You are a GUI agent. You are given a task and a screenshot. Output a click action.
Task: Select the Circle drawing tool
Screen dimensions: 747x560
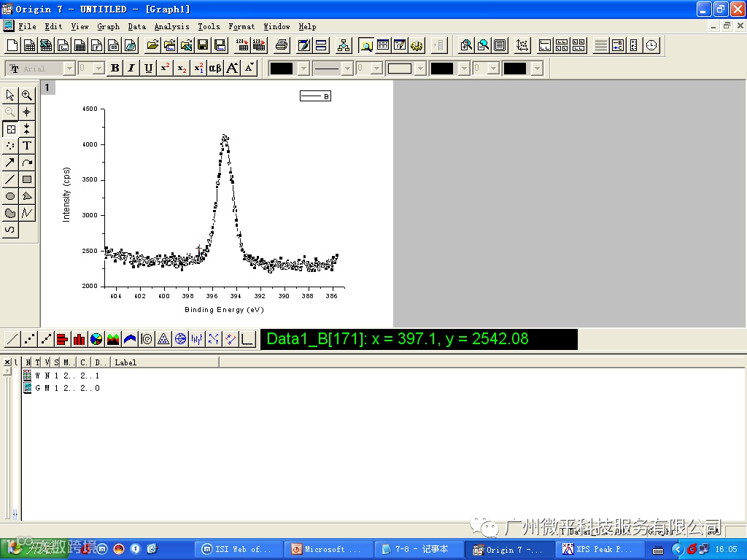pyautogui.click(x=10, y=196)
